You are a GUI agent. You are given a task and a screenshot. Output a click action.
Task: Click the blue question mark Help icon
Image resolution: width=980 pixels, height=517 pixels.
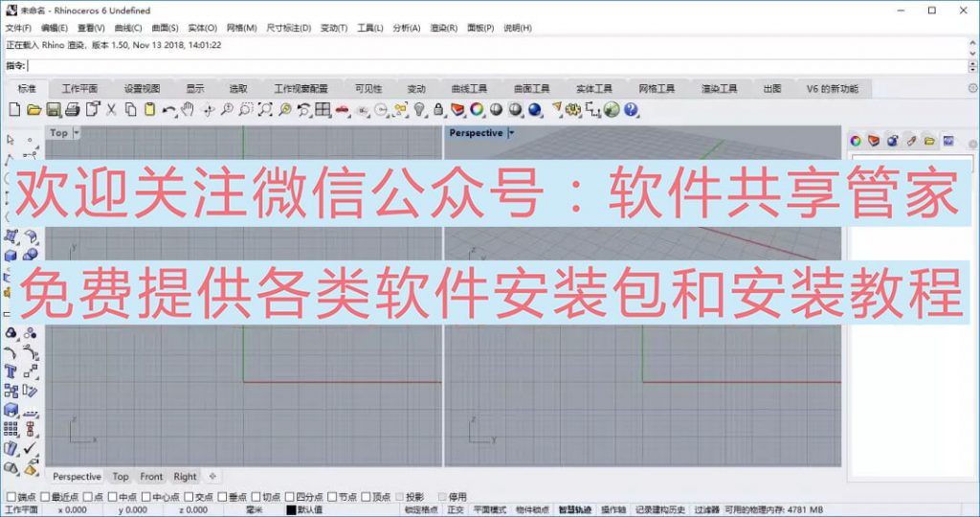pos(631,109)
